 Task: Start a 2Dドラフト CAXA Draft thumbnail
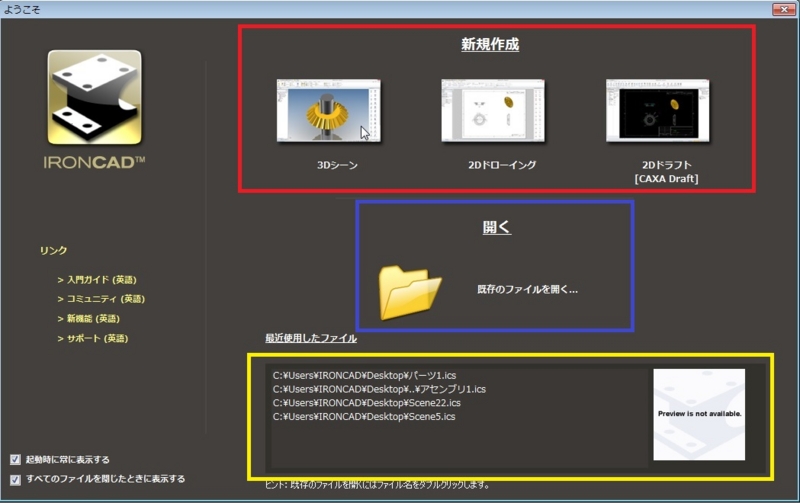tap(658, 110)
